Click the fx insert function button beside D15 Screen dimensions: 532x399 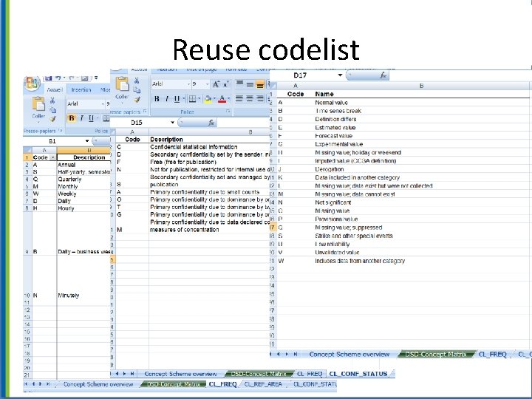coord(211,123)
